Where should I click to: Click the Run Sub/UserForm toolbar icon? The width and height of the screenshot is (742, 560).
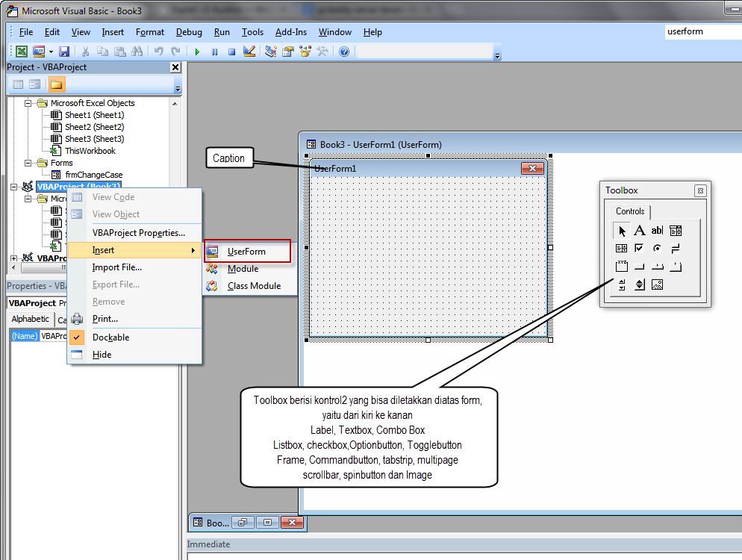click(x=196, y=51)
